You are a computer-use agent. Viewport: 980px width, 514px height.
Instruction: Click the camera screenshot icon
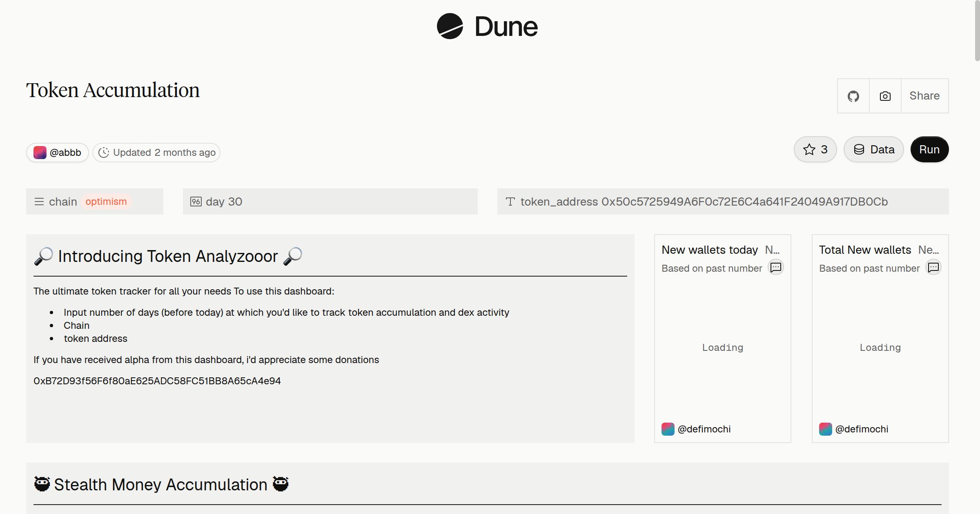coord(885,96)
